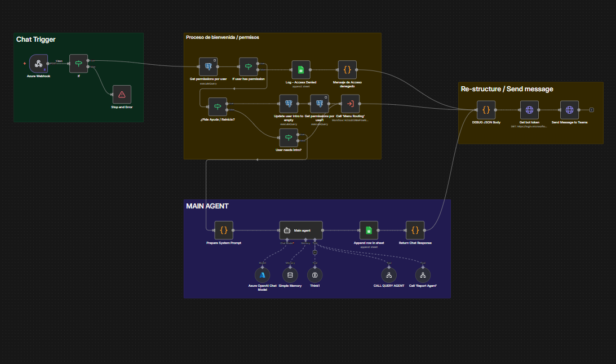Image resolution: width=616 pixels, height=364 pixels.
Task: Select the DEBUG JSON Body node
Action: [x=486, y=110]
